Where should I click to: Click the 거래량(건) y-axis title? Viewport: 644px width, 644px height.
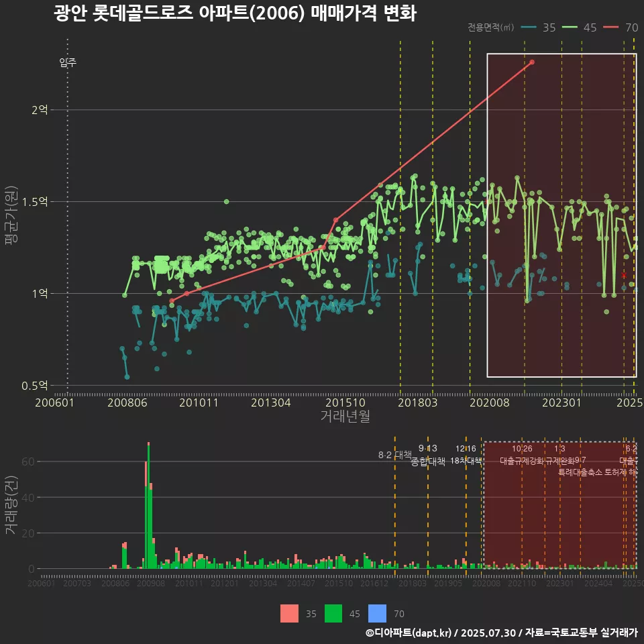coord(11,506)
